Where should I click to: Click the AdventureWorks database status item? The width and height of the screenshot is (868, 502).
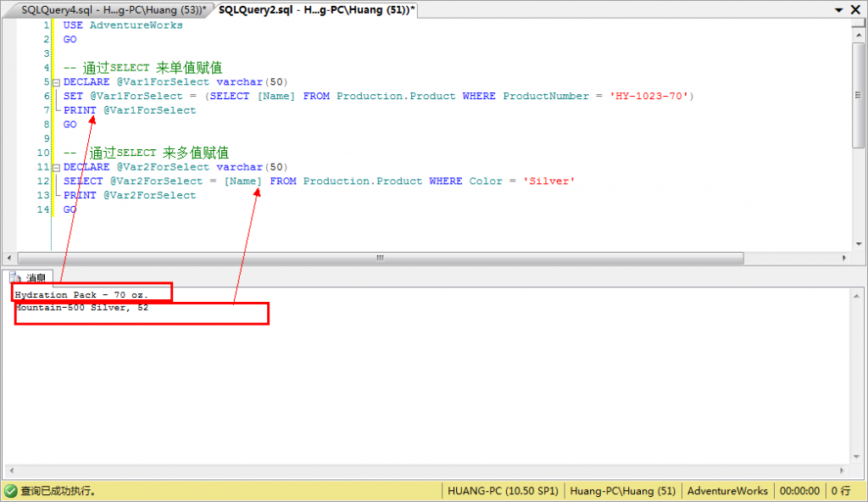coord(727,491)
